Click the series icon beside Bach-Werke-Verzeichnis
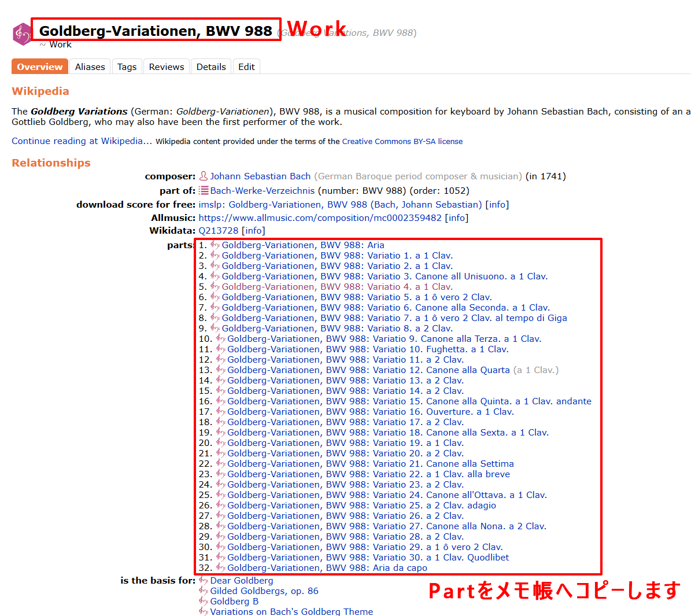The width and height of the screenshot is (691, 616). [204, 190]
